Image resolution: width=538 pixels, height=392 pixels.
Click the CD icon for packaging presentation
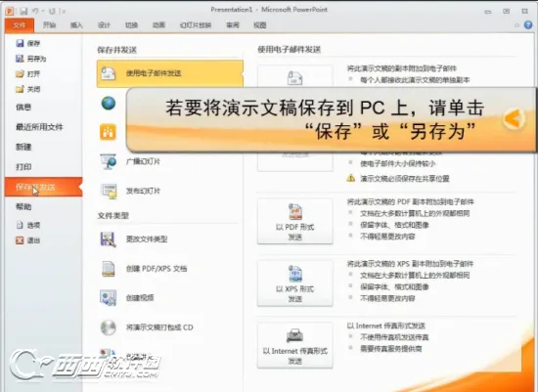pyautogui.click(x=108, y=327)
